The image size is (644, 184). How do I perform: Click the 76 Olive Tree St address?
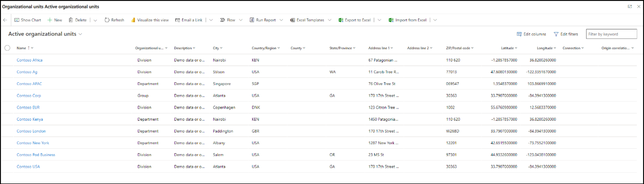pos(382,84)
